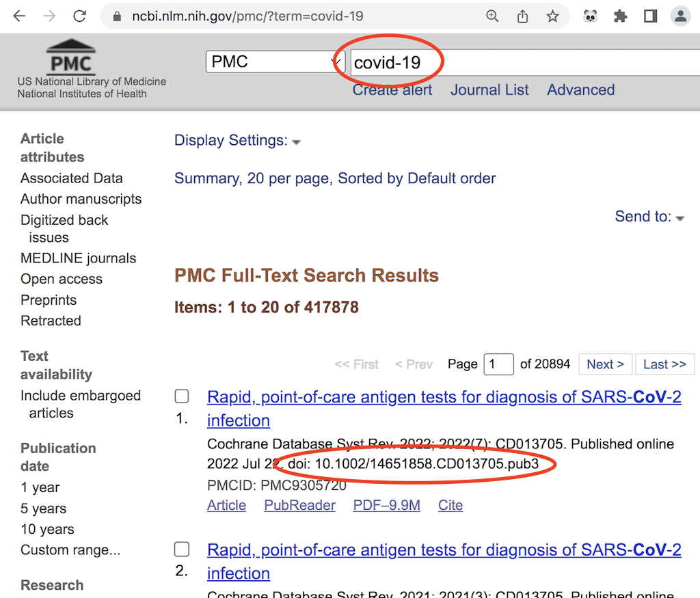
Task: Click the page number input field
Action: pos(498,364)
